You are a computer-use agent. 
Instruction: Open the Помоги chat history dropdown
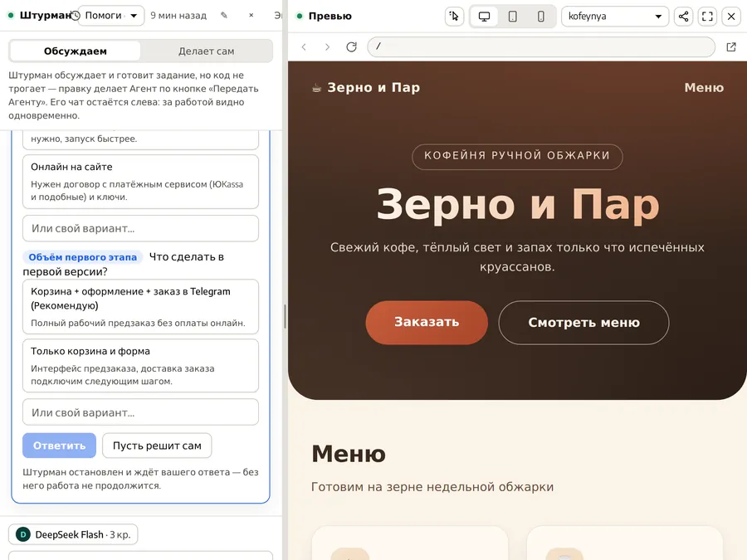pos(111,16)
